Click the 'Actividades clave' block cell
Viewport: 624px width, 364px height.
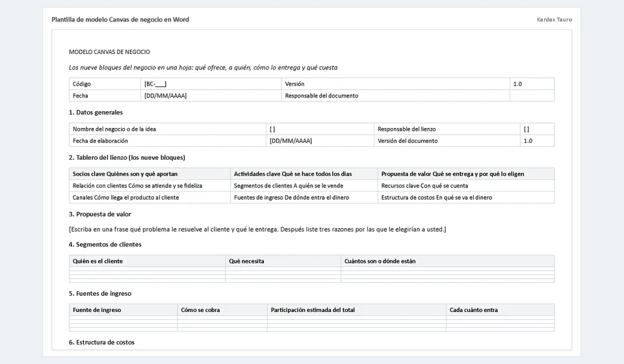pyautogui.click(x=304, y=174)
